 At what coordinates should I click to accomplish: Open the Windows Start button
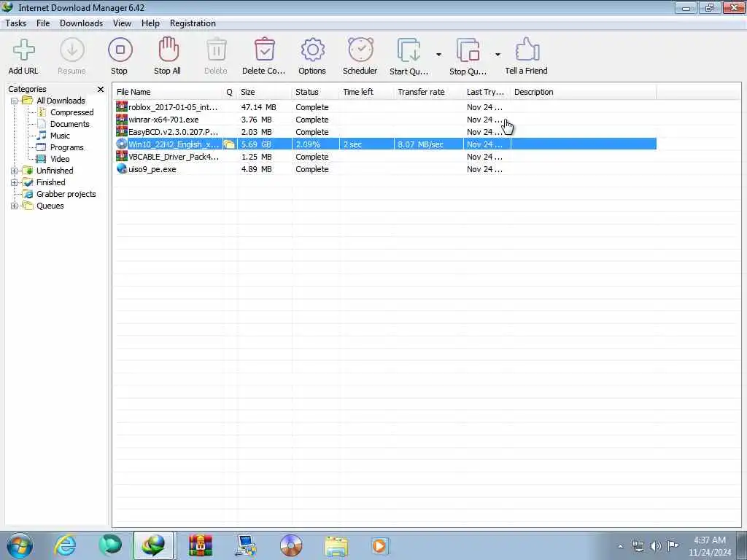(20, 545)
